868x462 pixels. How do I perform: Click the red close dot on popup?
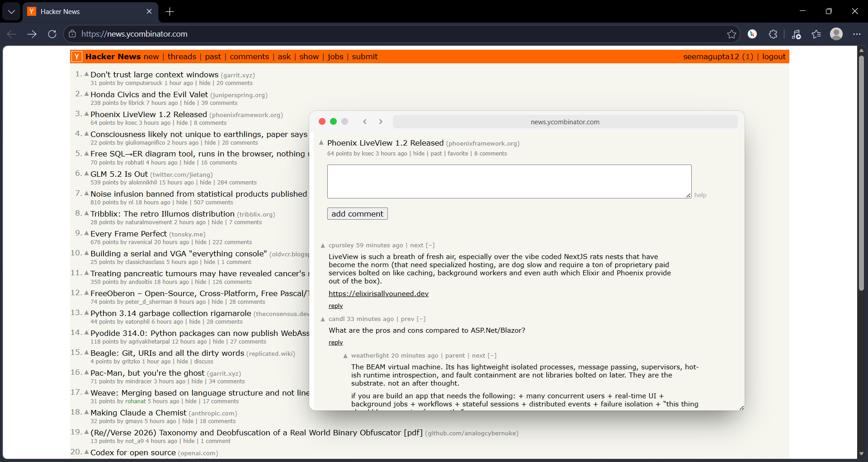tap(322, 122)
